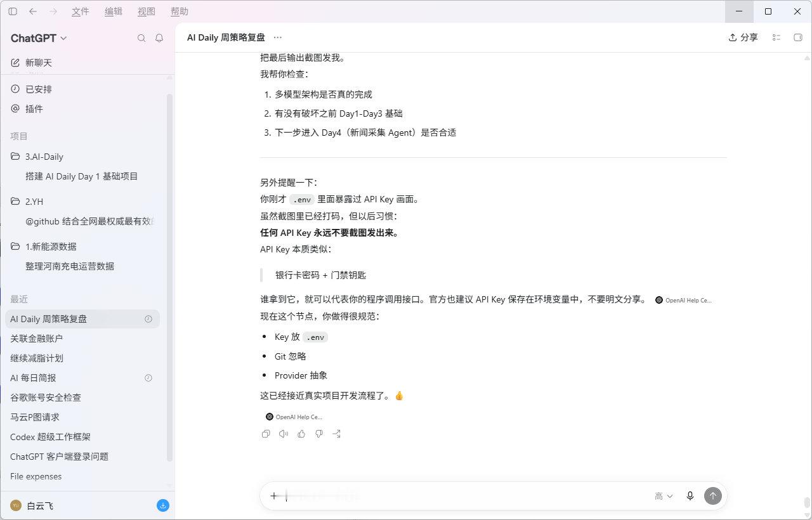The height and width of the screenshot is (520, 812).
Task: Select chat AI Daily 周策略复盘 in sidebar
Action: point(82,319)
